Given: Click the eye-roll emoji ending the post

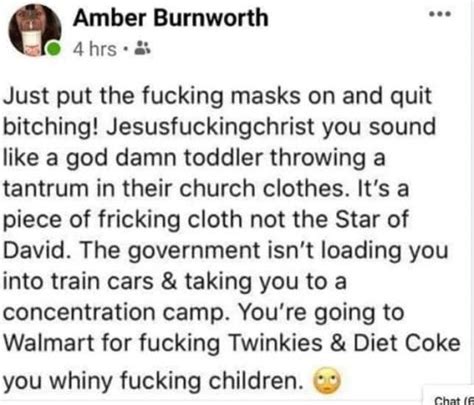Looking at the screenshot, I should tap(327, 381).
